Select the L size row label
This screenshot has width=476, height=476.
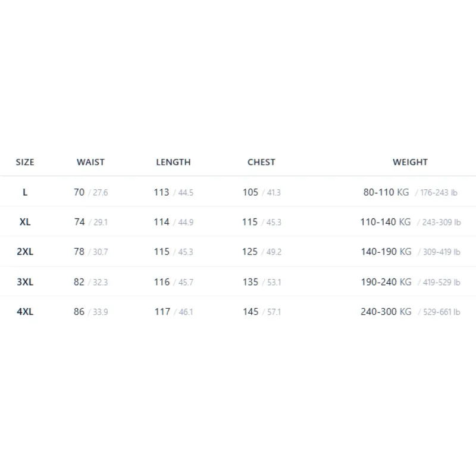click(x=25, y=192)
